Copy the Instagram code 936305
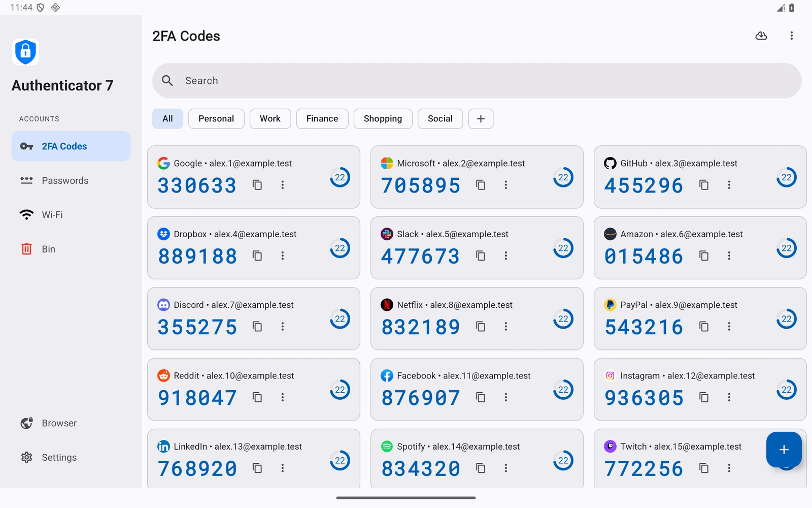This screenshot has width=812, height=508. pyautogui.click(x=704, y=397)
